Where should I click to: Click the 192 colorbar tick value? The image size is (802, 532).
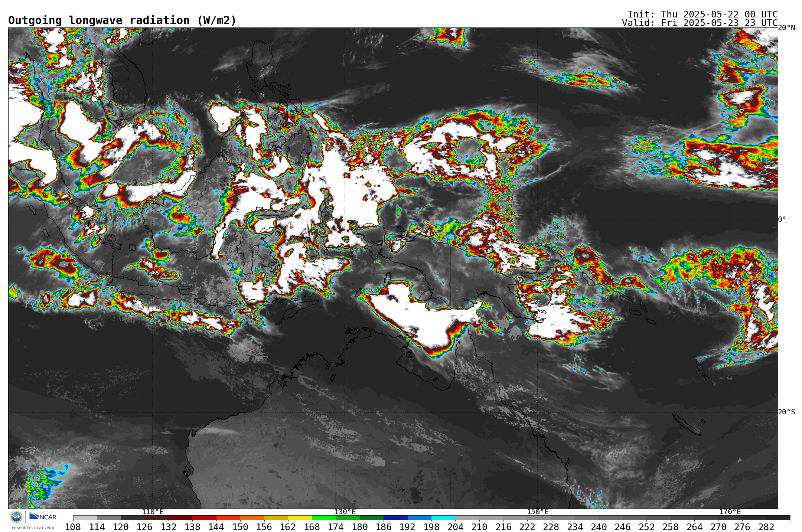[408, 527]
